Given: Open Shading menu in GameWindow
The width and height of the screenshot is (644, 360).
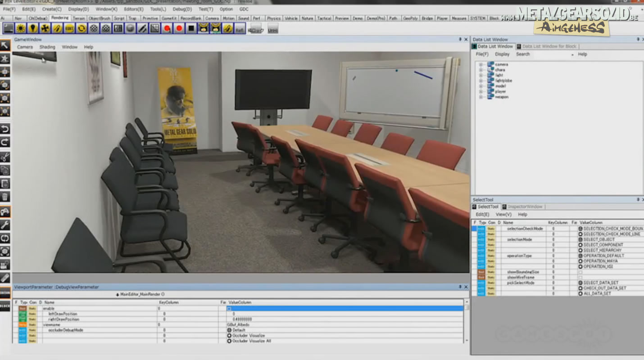Looking at the screenshot, I should [x=47, y=47].
